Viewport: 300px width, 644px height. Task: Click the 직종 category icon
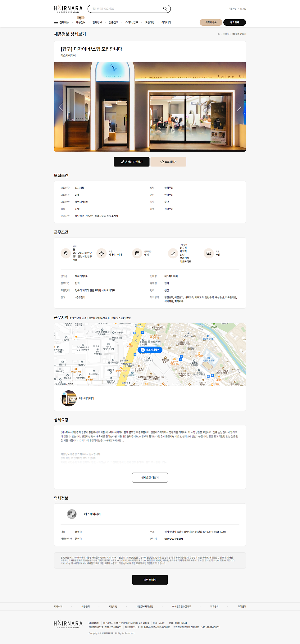[x=102, y=253]
